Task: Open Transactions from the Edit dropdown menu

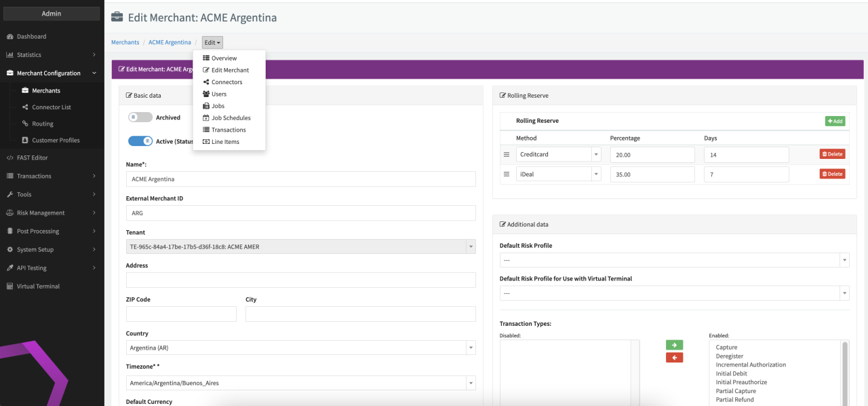Action: (x=229, y=130)
